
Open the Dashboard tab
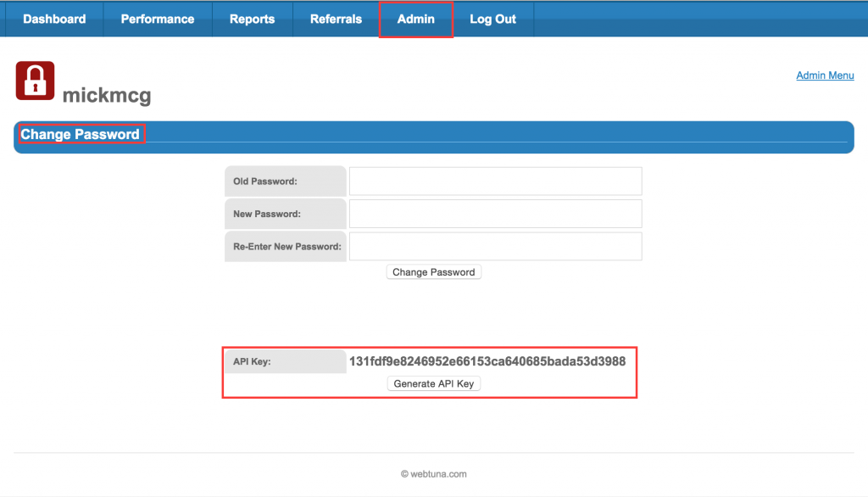(54, 19)
